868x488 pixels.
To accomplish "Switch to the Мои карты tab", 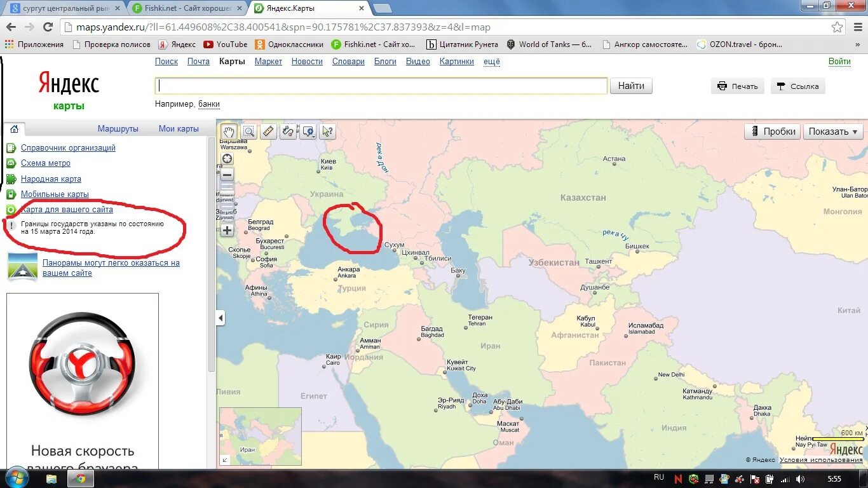I will (x=179, y=129).
